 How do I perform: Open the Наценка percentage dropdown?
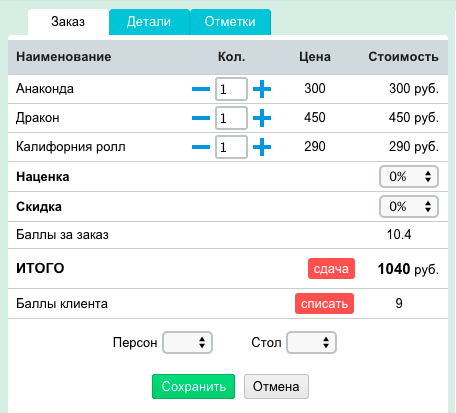click(409, 177)
